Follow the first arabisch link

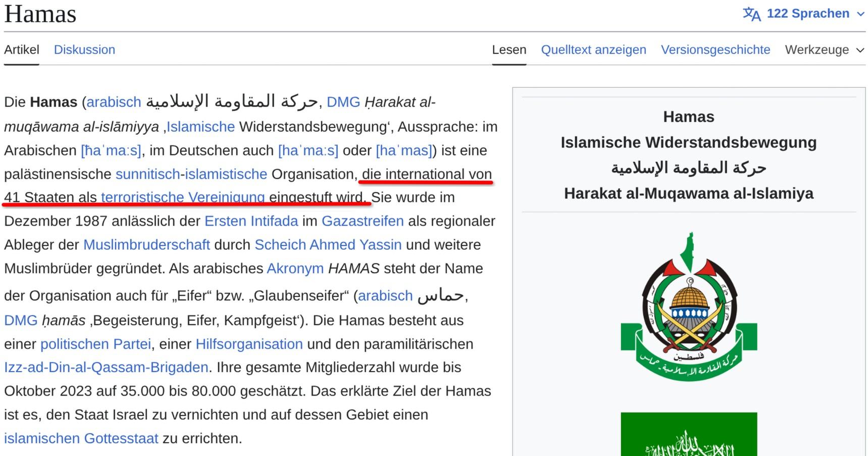(x=114, y=102)
